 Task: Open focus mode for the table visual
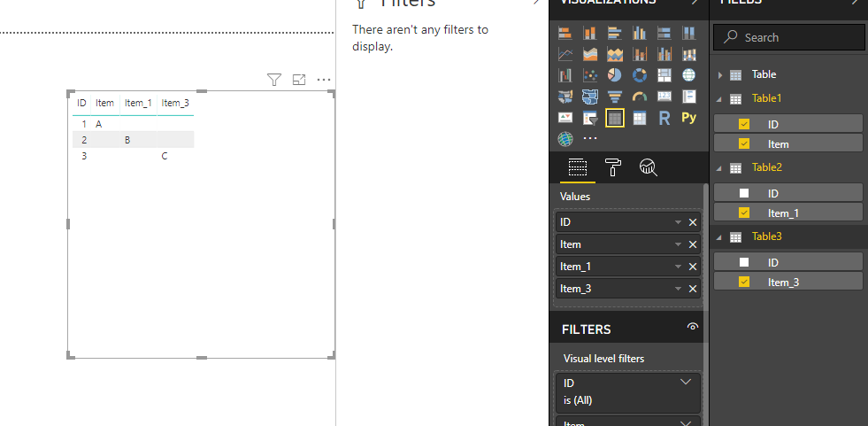tap(299, 80)
